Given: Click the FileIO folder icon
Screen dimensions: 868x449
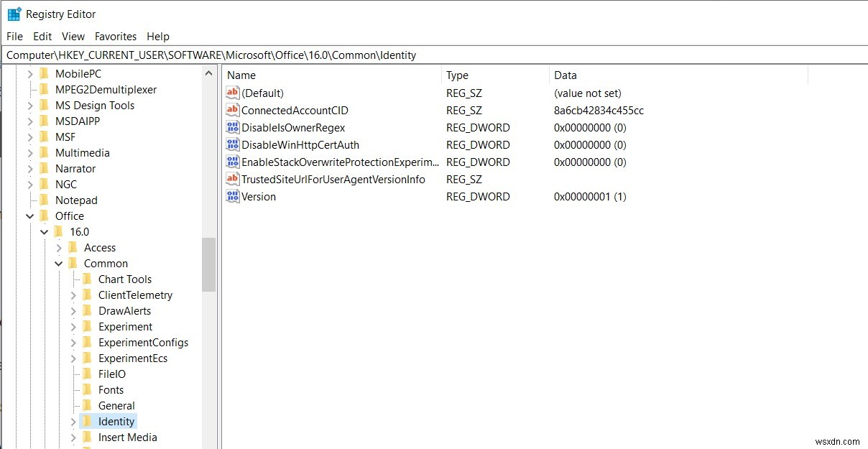Looking at the screenshot, I should (88, 374).
